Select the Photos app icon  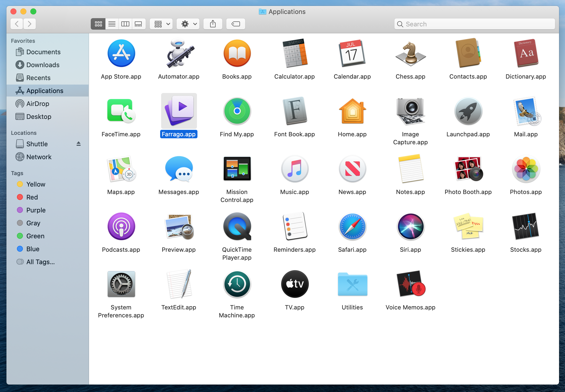tap(526, 169)
